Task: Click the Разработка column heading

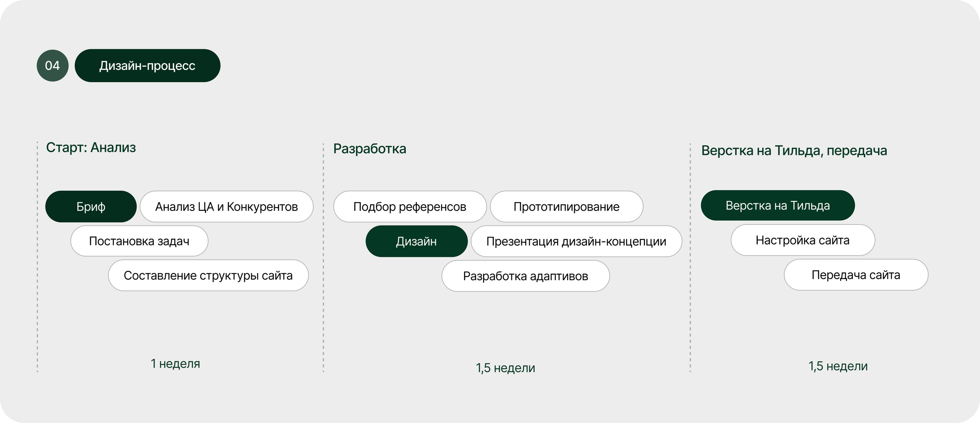Action: tap(369, 149)
